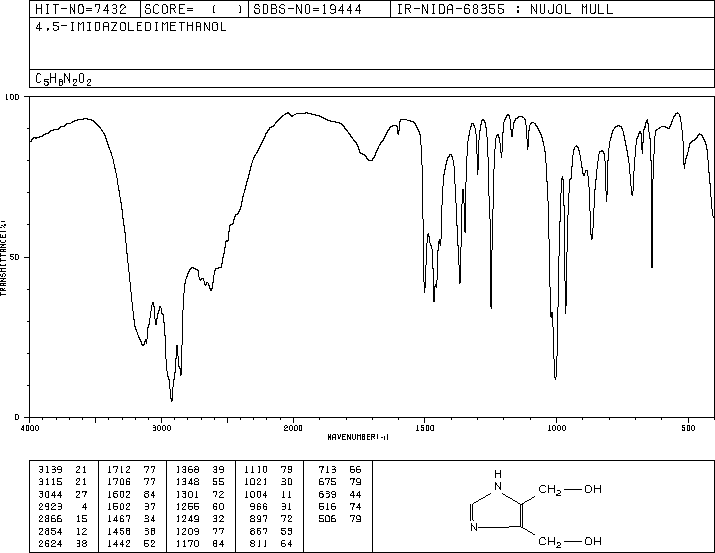Select peak table entry 1301

point(187,494)
